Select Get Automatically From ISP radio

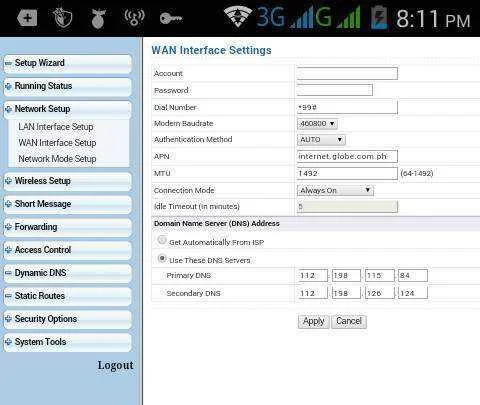tap(162, 240)
